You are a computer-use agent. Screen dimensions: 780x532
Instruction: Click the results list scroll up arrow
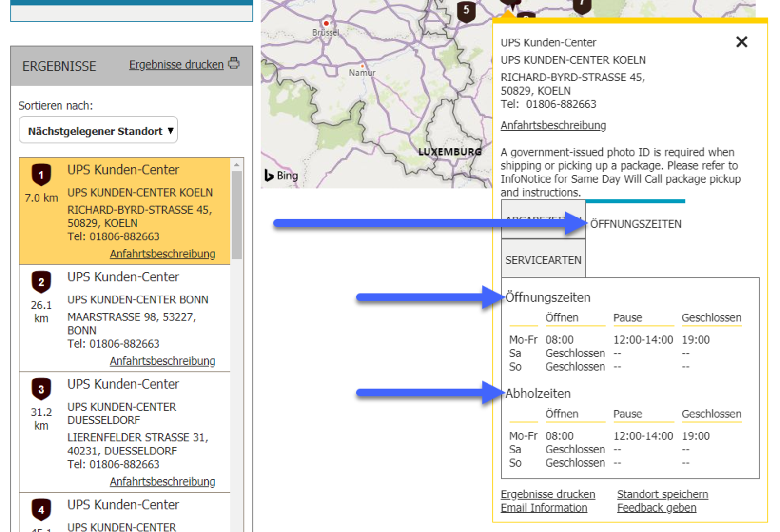(236, 165)
